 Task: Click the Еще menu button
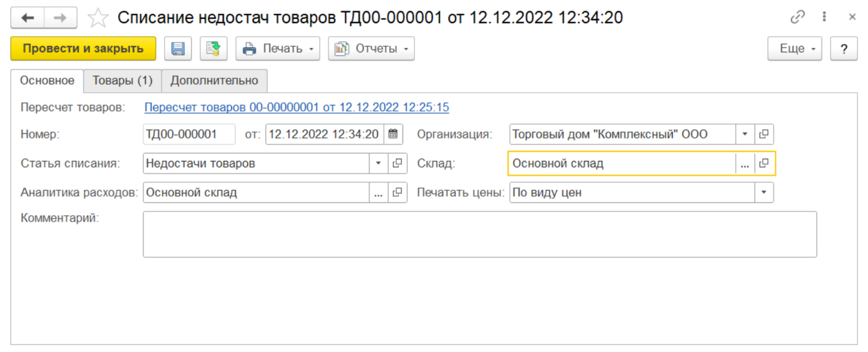794,49
